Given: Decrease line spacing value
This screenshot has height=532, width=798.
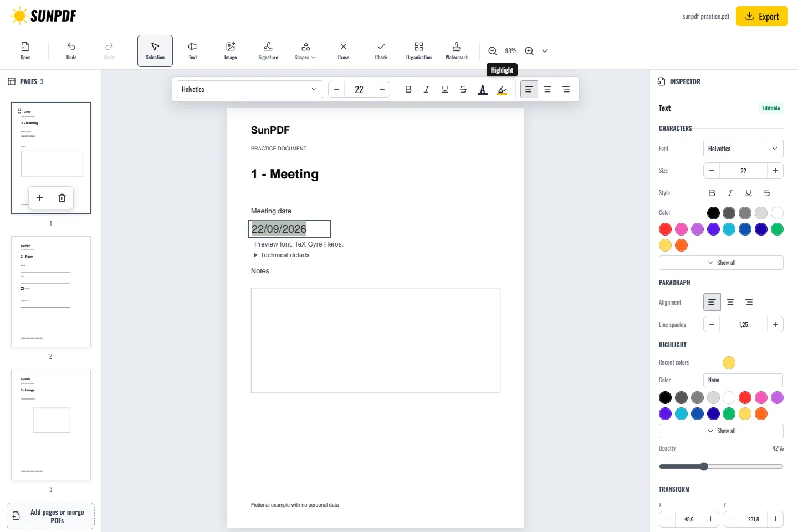Looking at the screenshot, I should pyautogui.click(x=712, y=324).
